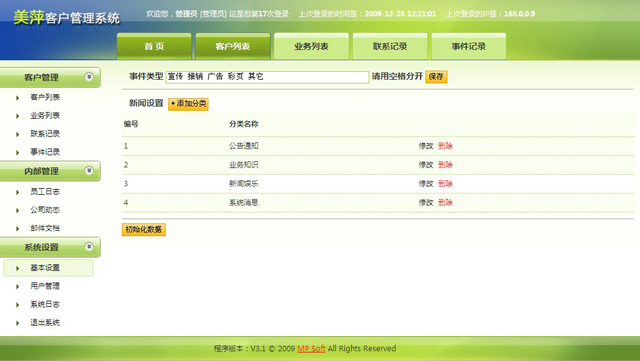Click the 初始化数据 button
This screenshot has width=640, height=361.
[x=144, y=230]
